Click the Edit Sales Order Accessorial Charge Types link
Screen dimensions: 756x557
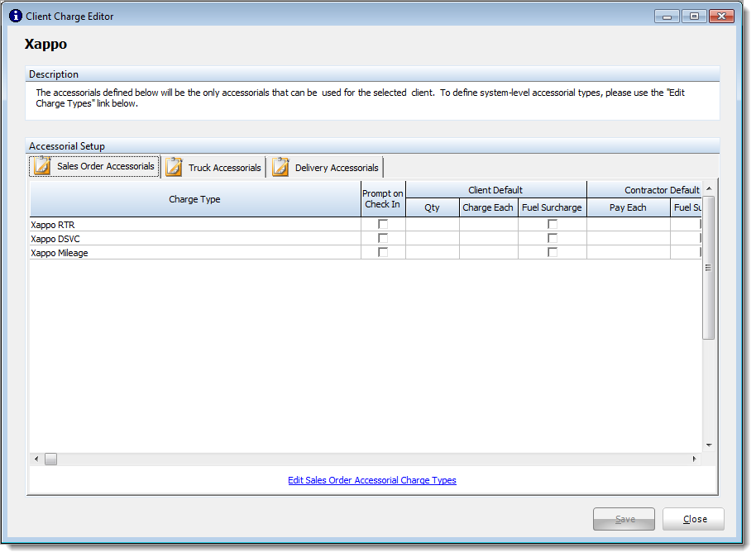tap(372, 480)
